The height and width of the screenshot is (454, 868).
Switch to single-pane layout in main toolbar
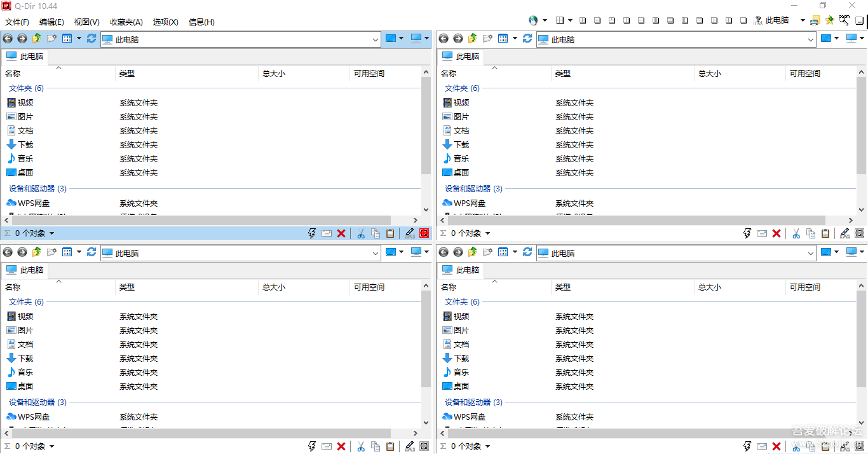coord(743,20)
